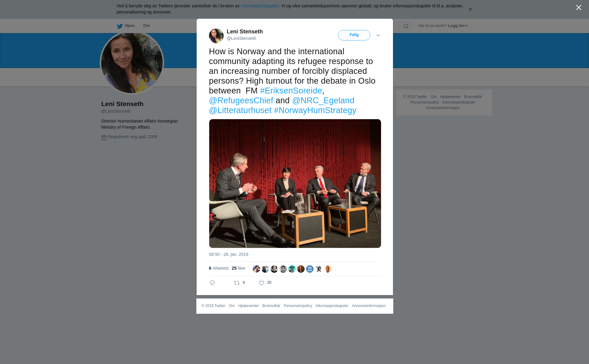Viewport: 589px width, 364px height.
Task: Dismiss the cookie notice with small X
Action: (x=470, y=9)
